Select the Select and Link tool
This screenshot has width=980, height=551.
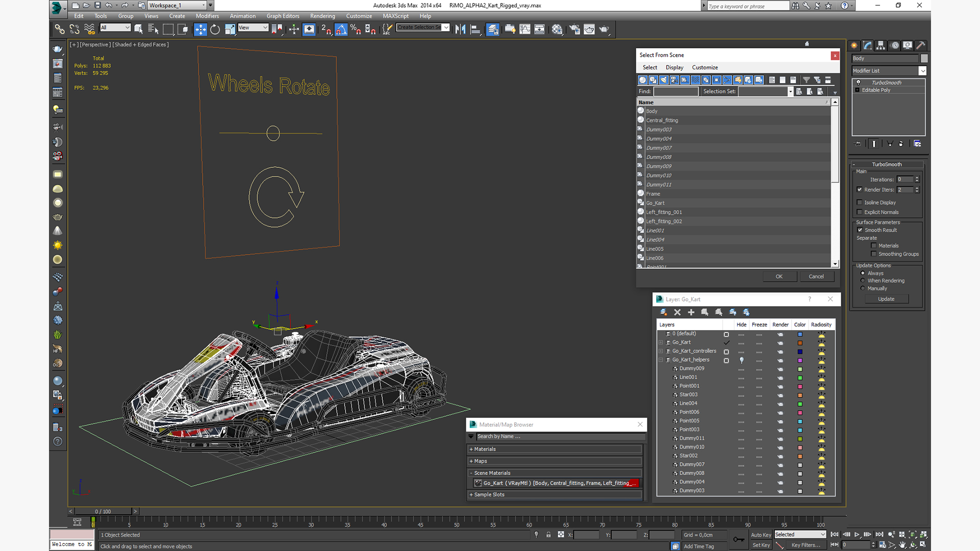click(60, 29)
